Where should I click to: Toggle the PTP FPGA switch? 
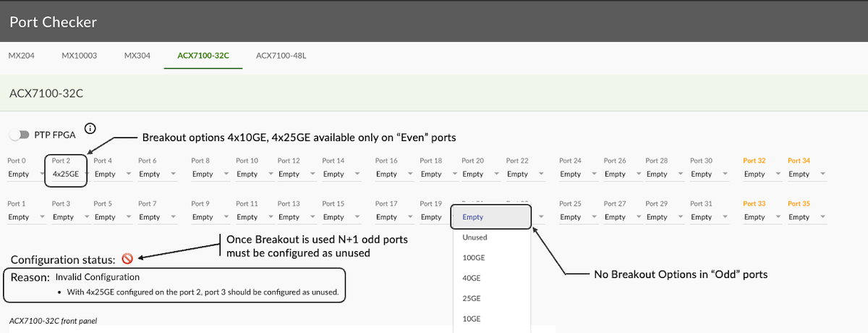click(20, 135)
